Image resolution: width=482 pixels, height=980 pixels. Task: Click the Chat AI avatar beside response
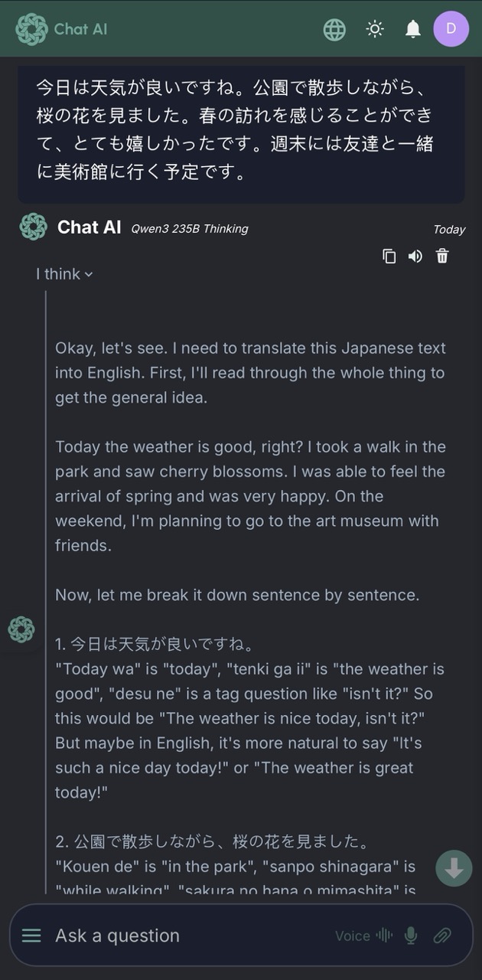click(33, 227)
